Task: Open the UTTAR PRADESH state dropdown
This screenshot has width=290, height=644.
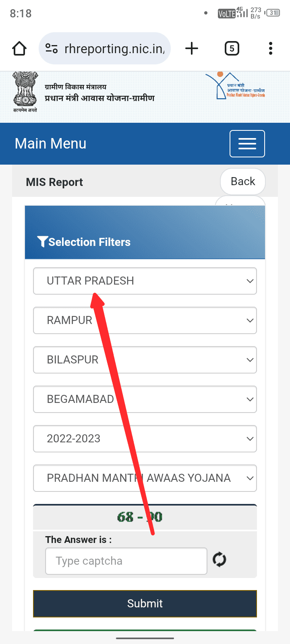Action: click(145, 281)
